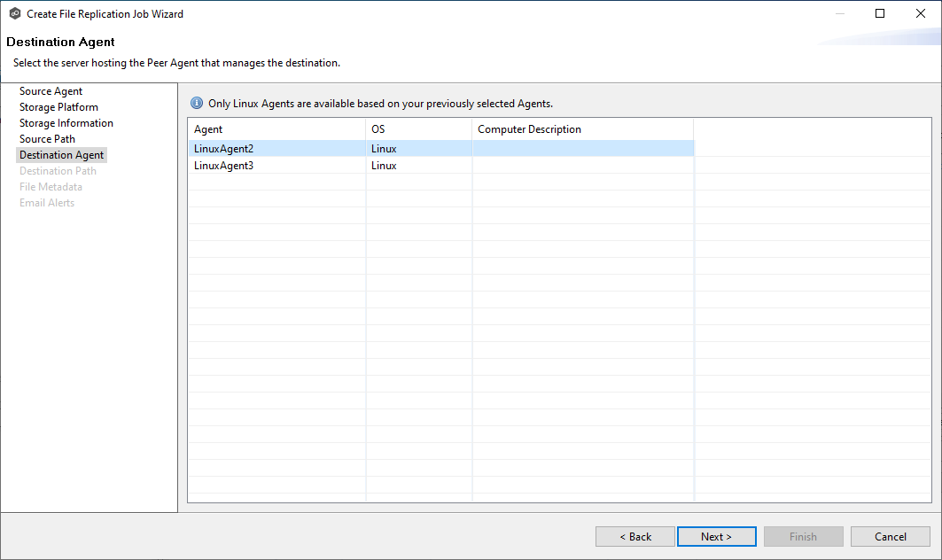The image size is (942, 560).
Task: Click the disabled Finish button
Action: 803,536
